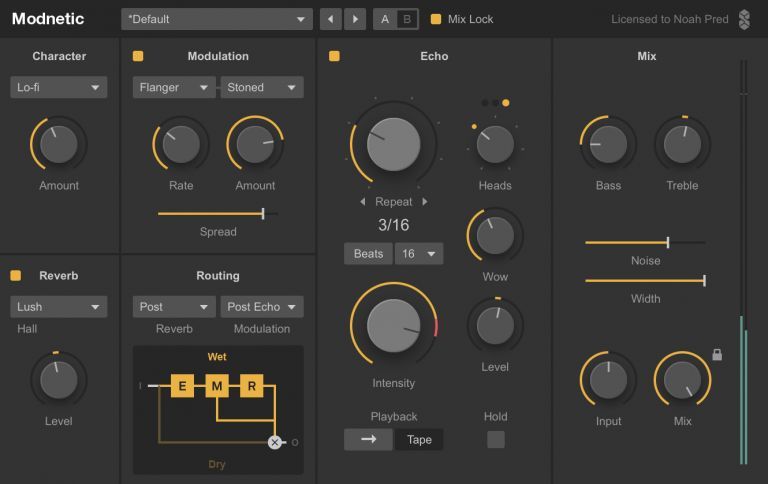Click the Beats sync button
768x484 pixels.
tap(368, 254)
